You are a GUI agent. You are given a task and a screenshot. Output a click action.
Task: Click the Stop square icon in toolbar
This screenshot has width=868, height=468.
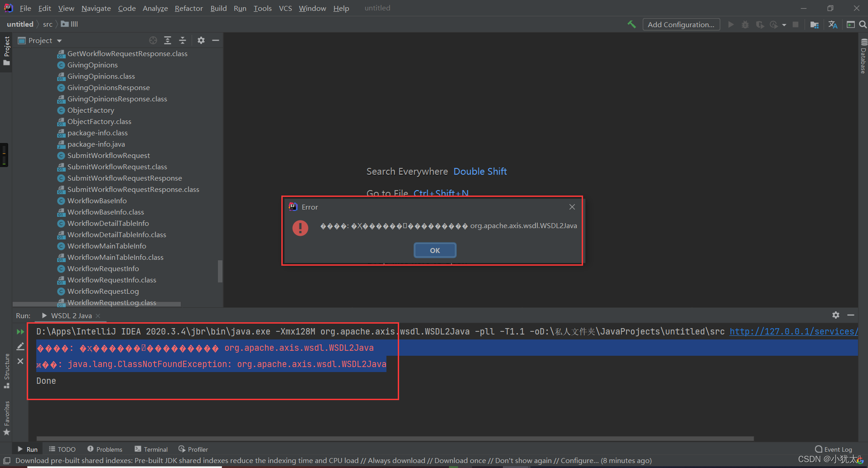click(796, 24)
